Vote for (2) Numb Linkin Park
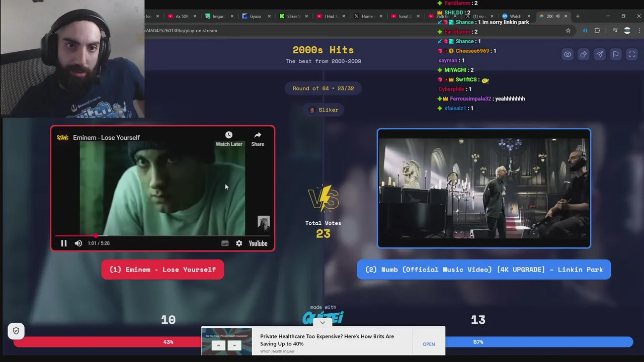 tap(484, 269)
